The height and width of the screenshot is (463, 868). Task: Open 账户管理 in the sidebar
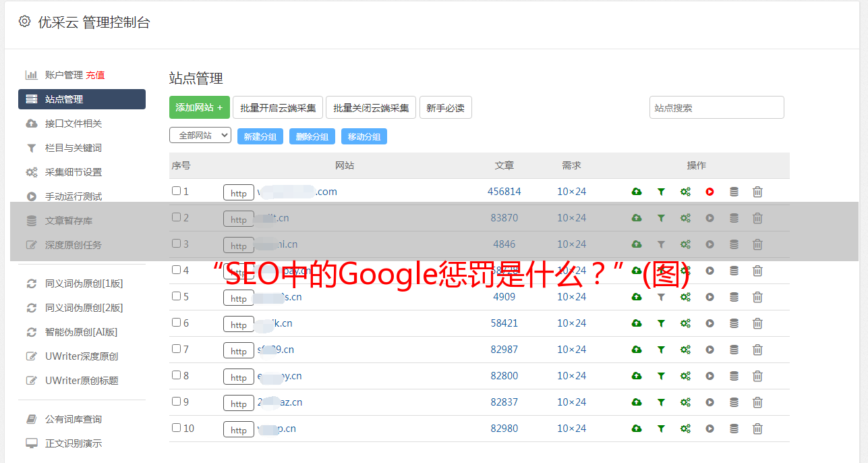63,75
